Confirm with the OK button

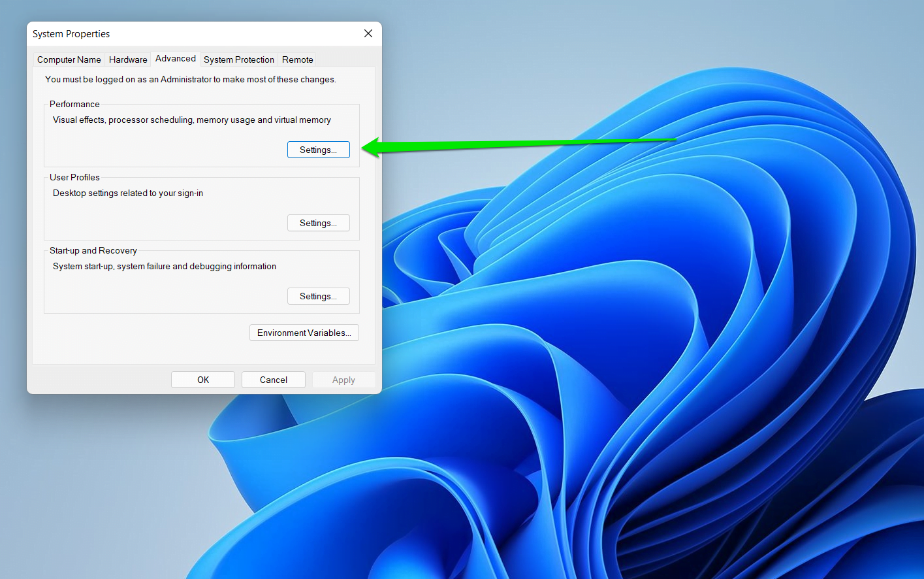tap(203, 380)
